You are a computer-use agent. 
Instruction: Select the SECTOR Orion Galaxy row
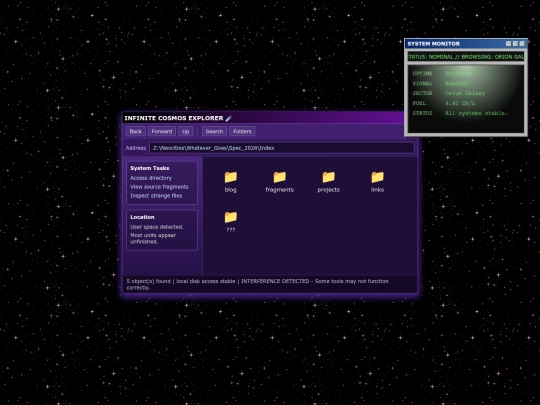click(x=466, y=93)
